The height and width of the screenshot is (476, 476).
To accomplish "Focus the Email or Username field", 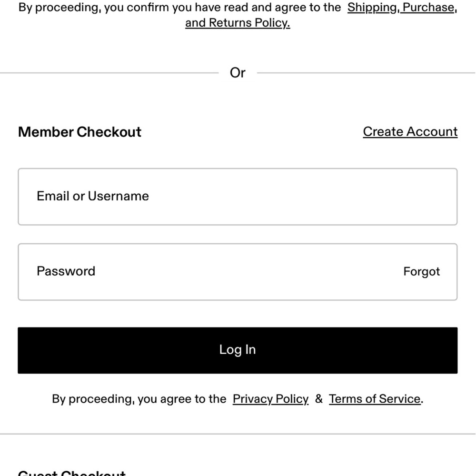I will point(238,197).
